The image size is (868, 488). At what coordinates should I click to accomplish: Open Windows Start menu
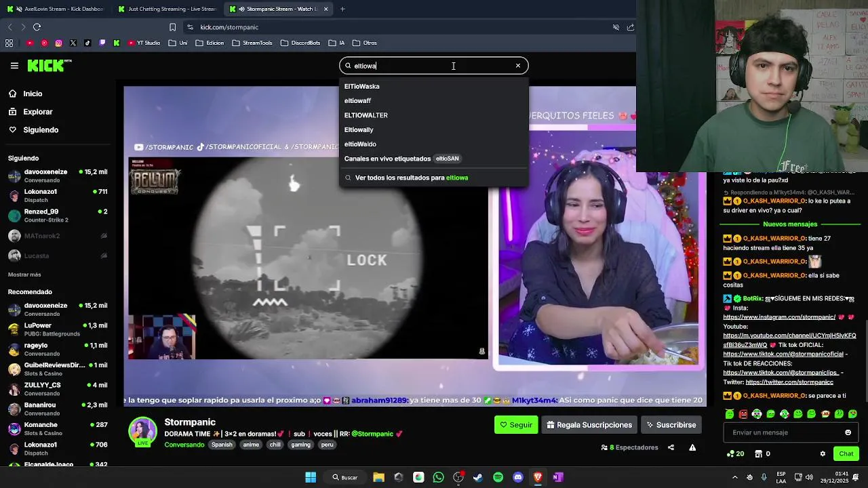coord(311,477)
